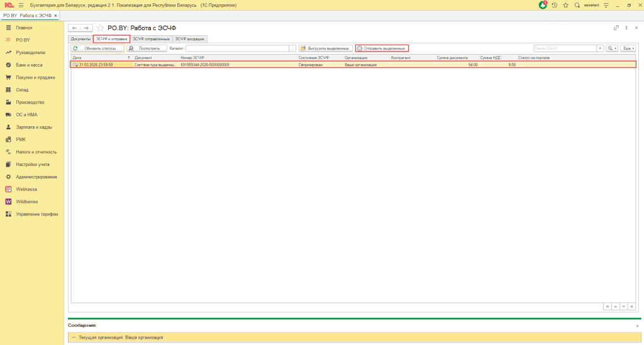Switch to the ЭСЧФ отправленные tab
The image size is (644, 345).
(x=151, y=39)
